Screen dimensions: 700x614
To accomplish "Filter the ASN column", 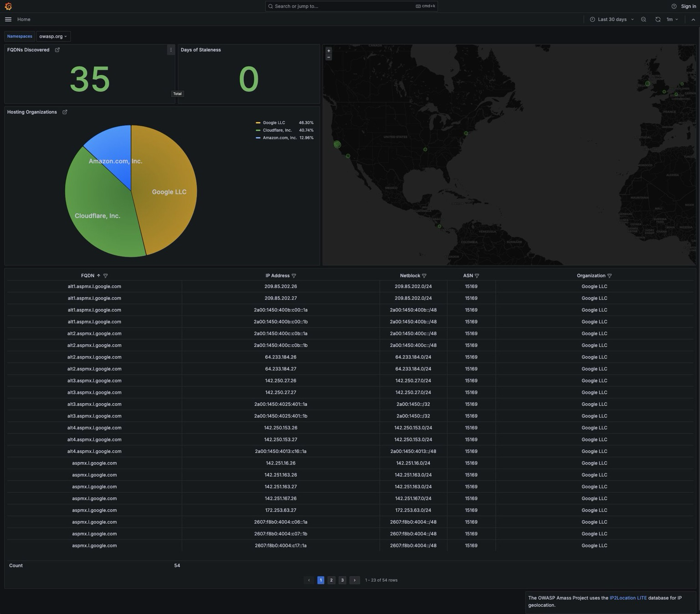I will click(477, 276).
